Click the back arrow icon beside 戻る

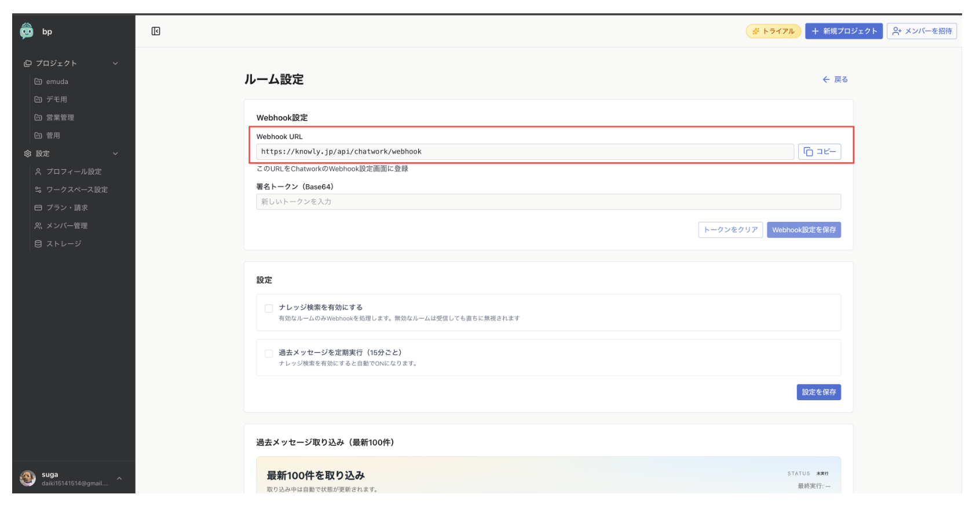(826, 79)
